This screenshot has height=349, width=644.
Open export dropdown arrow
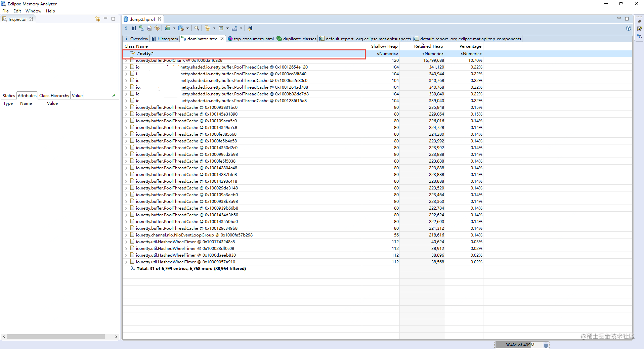(241, 28)
